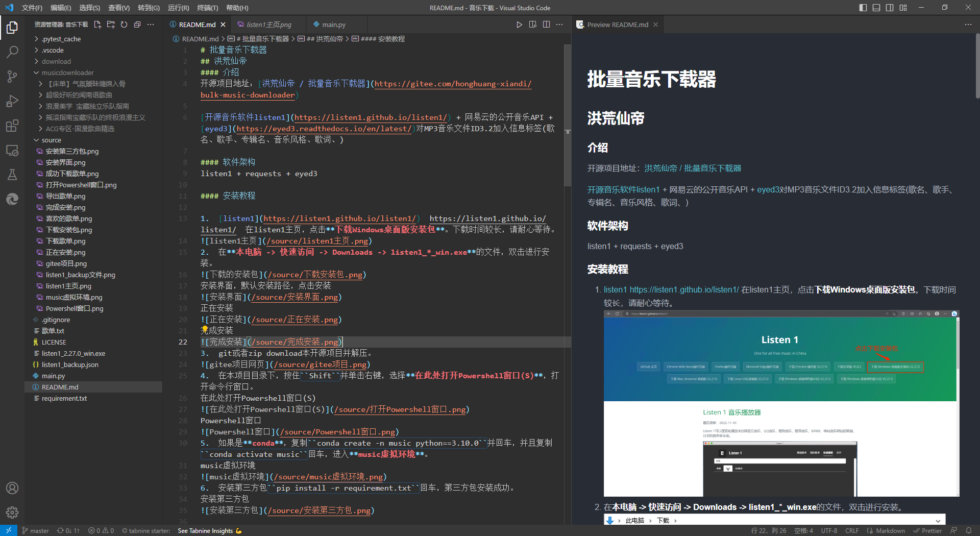Expand the .vscode folder
The image size is (980, 536).
pos(93,50)
